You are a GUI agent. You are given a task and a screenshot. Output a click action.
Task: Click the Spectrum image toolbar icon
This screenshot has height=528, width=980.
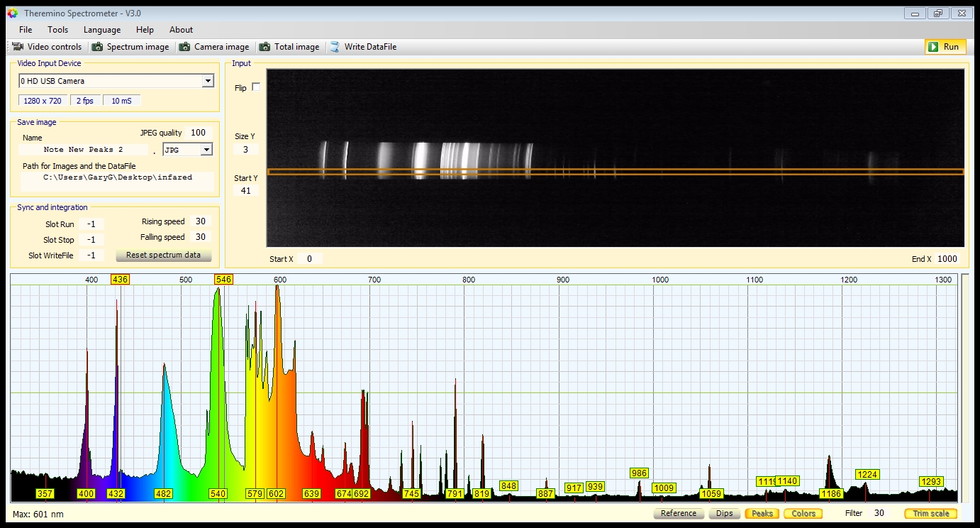pos(97,47)
